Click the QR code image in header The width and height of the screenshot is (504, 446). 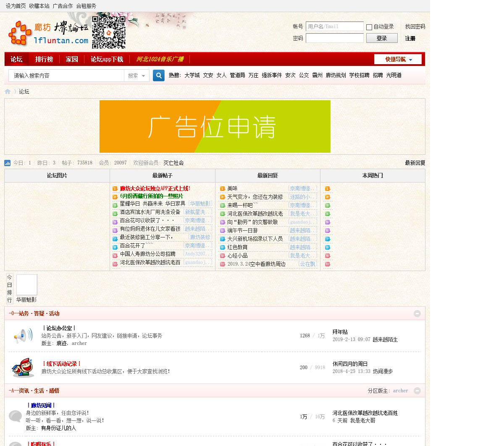[x=109, y=32]
